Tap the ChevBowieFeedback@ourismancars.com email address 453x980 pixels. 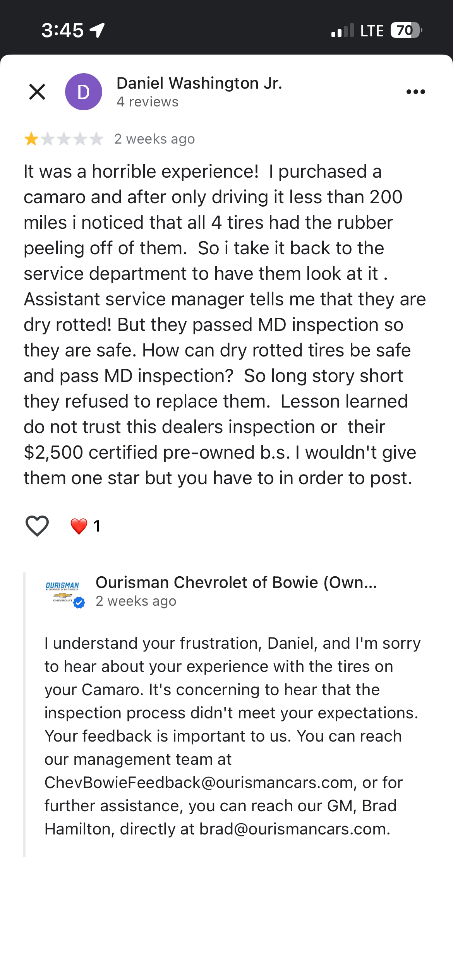tap(199, 783)
